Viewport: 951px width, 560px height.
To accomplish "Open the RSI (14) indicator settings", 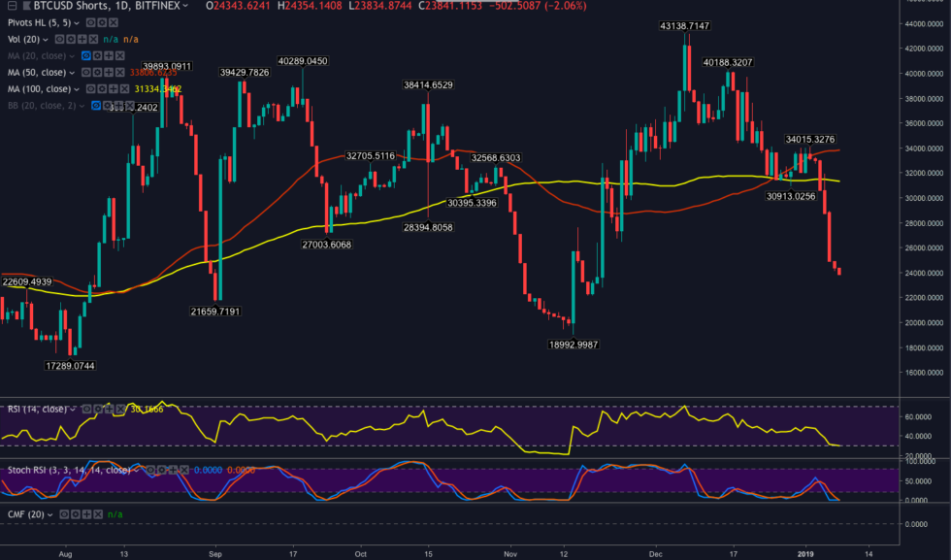I will (98, 410).
